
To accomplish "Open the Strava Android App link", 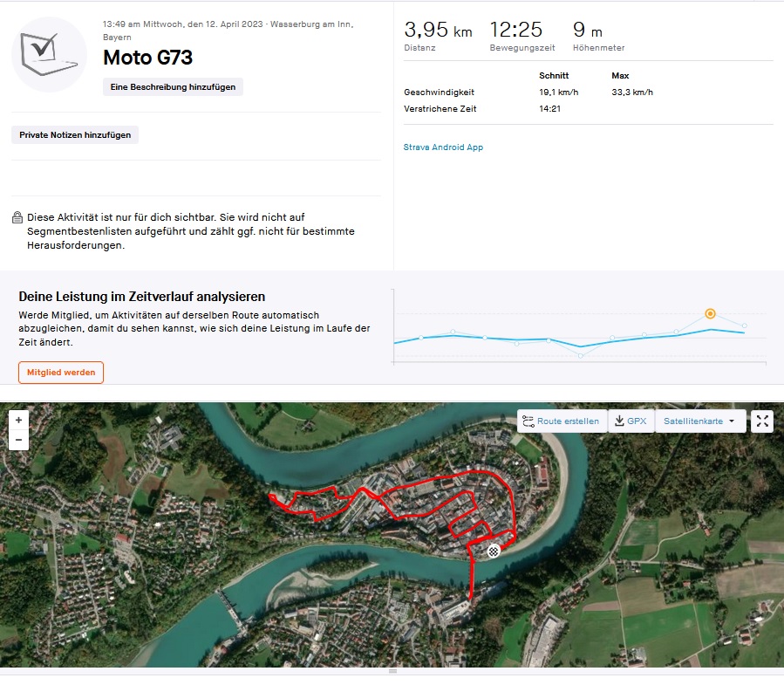I will coord(443,147).
